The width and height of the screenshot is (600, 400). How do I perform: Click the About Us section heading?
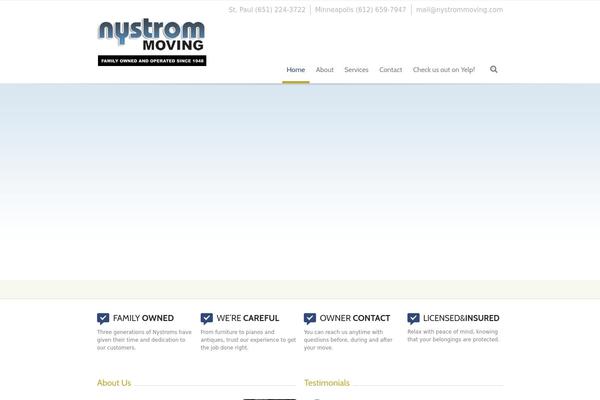coord(114,383)
